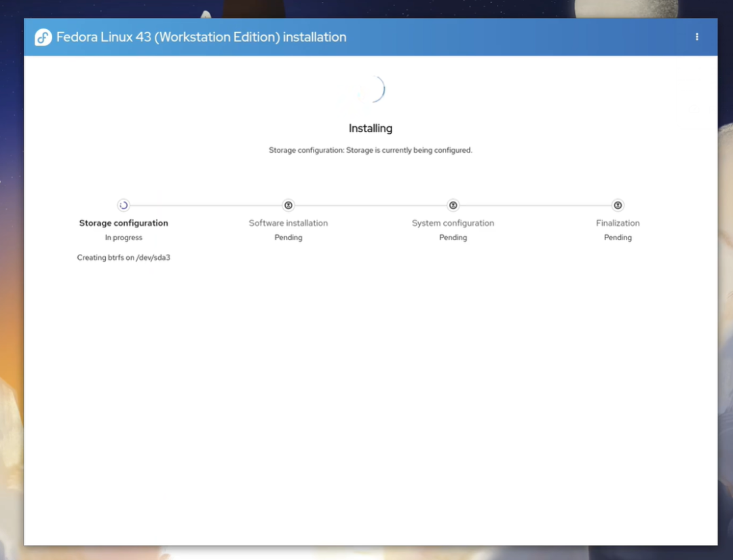The width and height of the screenshot is (733, 560).
Task: Click the large loading spinner above Installing
Action: click(371, 89)
